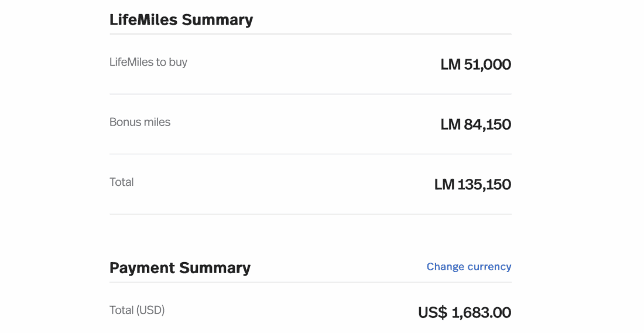The image size is (644, 333).
Task: Click the Bonus miles label
Action: point(140,123)
